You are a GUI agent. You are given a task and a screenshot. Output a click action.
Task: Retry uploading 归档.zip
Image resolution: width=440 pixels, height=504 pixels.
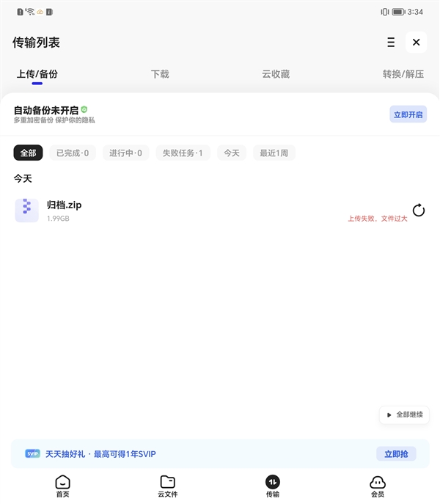pos(419,211)
